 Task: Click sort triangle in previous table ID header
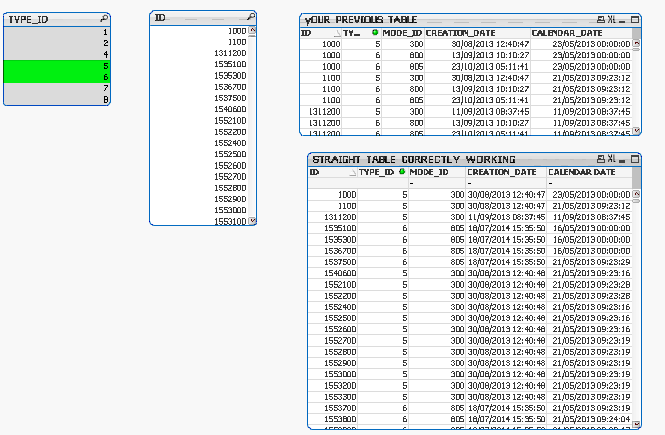click(x=338, y=33)
